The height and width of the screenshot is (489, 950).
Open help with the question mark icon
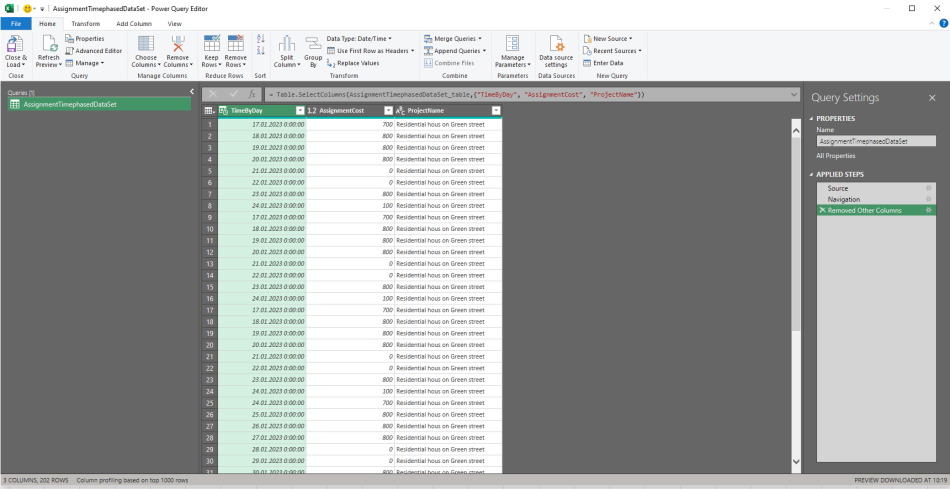[943, 24]
